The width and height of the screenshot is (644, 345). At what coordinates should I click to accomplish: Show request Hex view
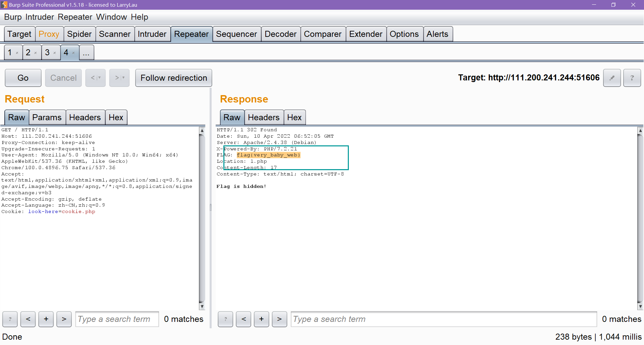[116, 118]
